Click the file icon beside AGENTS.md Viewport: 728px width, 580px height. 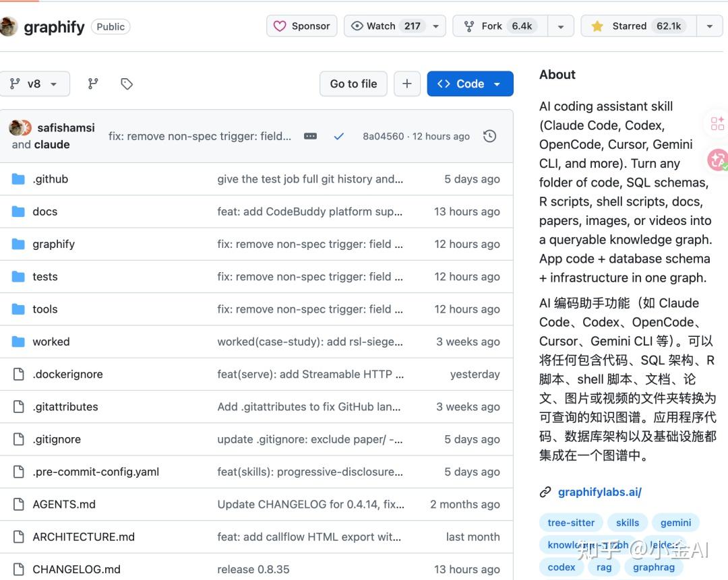point(19,505)
